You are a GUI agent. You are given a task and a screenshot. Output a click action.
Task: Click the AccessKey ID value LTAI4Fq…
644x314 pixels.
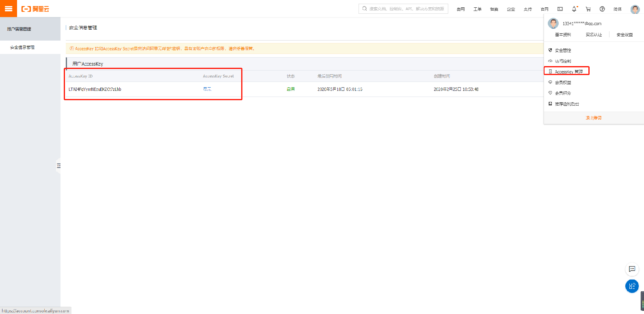click(x=95, y=89)
